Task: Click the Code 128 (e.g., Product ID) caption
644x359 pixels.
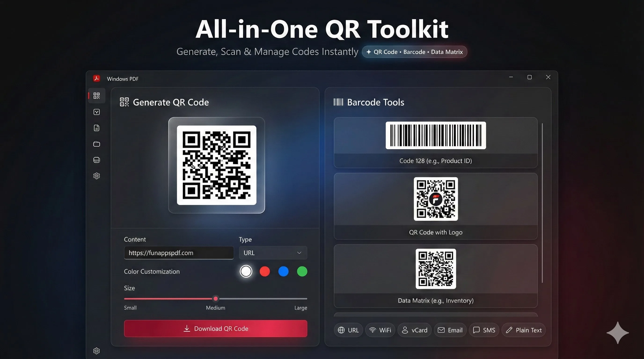Action: [435, 161]
